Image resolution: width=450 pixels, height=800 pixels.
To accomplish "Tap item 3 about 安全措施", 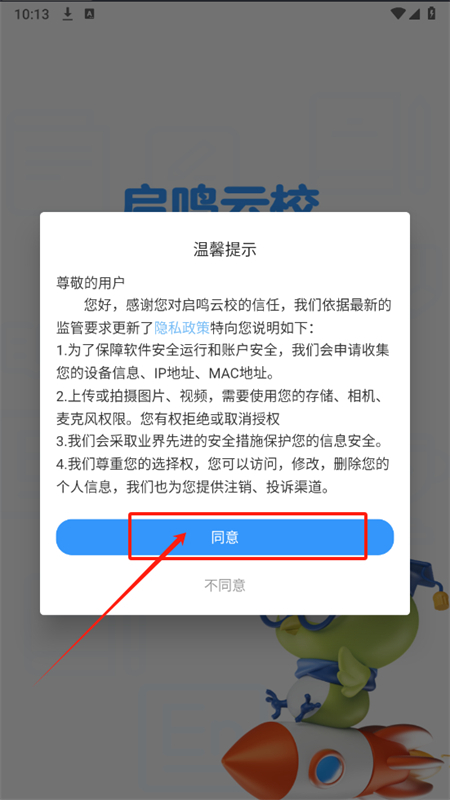I will pos(222,441).
